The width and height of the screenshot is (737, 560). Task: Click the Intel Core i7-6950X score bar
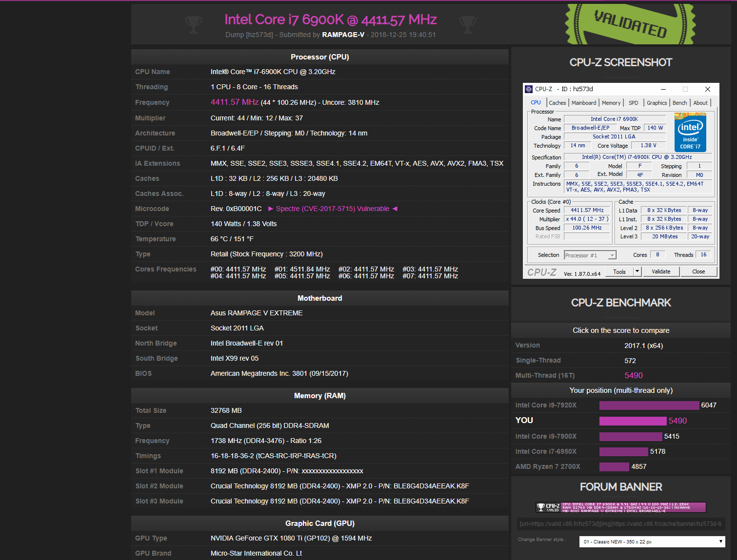(624, 452)
